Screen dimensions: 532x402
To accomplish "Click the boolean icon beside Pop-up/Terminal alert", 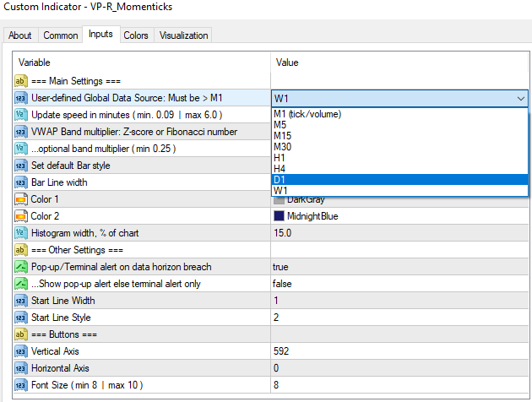I will pyautogui.click(x=22, y=267).
